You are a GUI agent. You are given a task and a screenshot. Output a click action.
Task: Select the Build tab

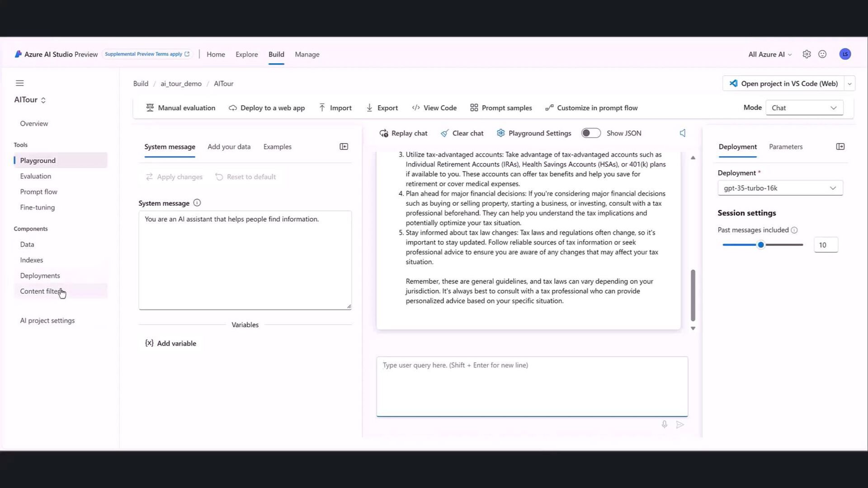pyautogui.click(x=276, y=54)
